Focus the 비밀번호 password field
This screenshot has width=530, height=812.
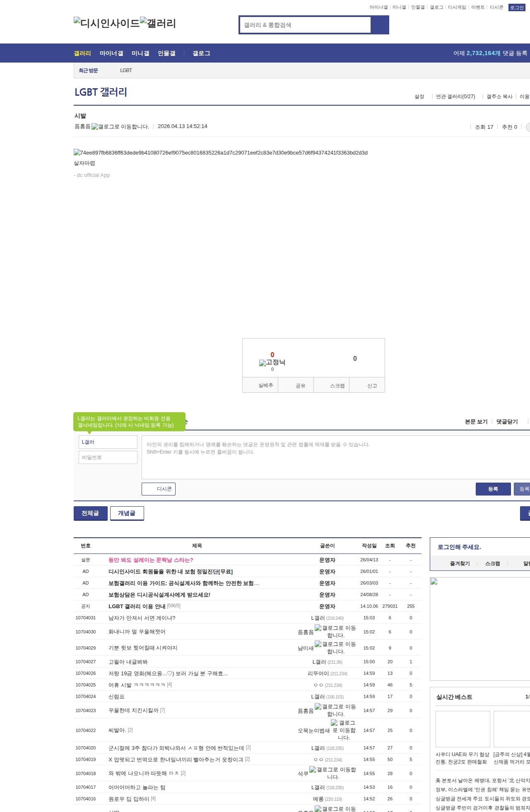coord(108,457)
